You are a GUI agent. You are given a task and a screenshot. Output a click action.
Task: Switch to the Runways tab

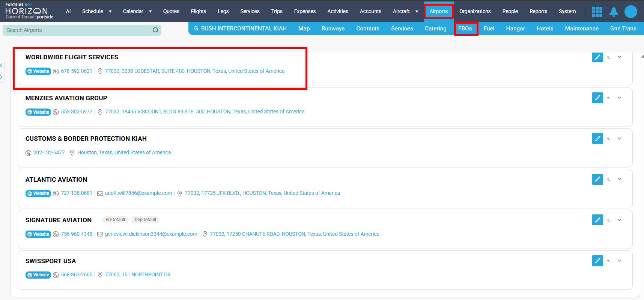pos(333,29)
